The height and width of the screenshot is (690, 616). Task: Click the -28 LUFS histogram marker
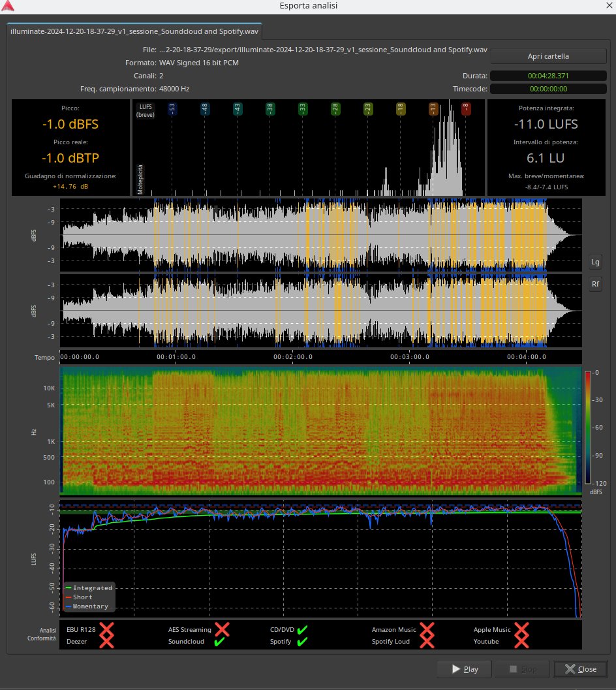coord(335,108)
